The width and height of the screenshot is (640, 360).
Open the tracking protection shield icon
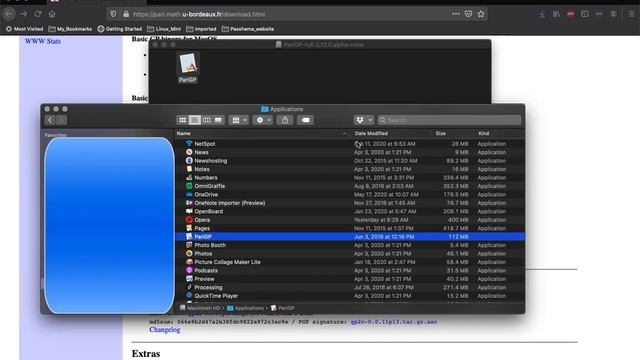click(113, 14)
